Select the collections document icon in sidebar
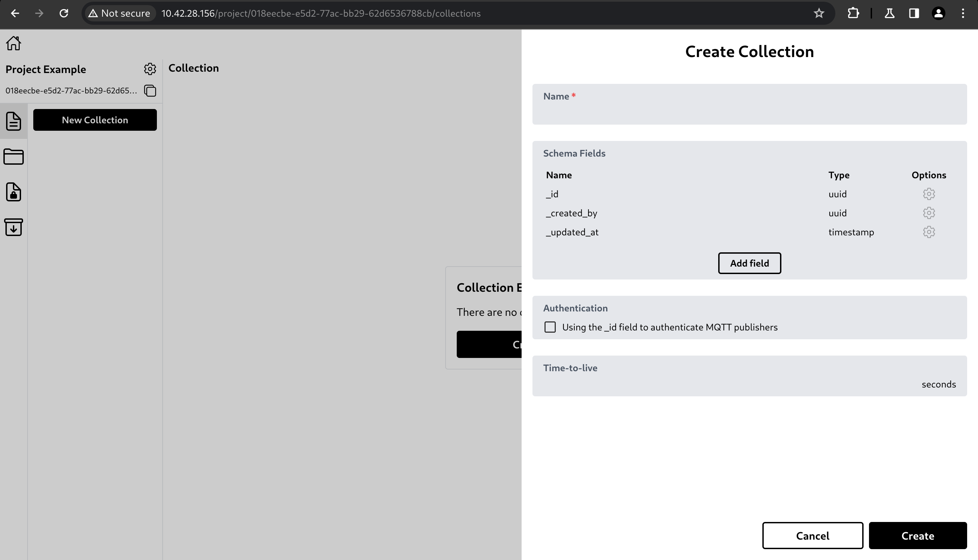Image resolution: width=978 pixels, height=560 pixels. pyautogui.click(x=14, y=121)
